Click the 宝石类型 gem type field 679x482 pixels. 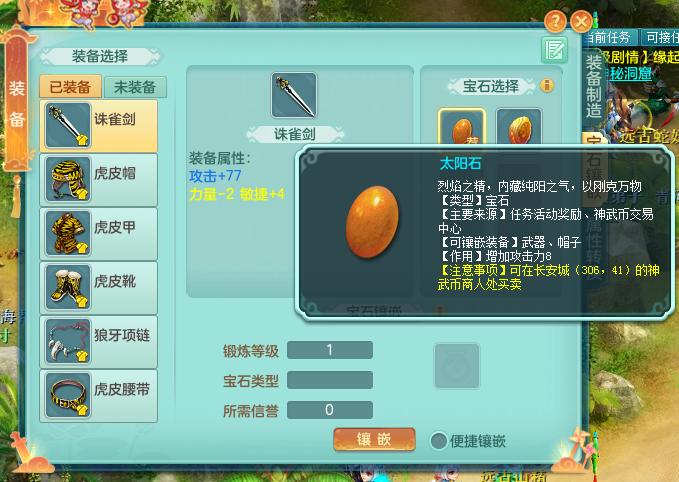[x=330, y=380]
